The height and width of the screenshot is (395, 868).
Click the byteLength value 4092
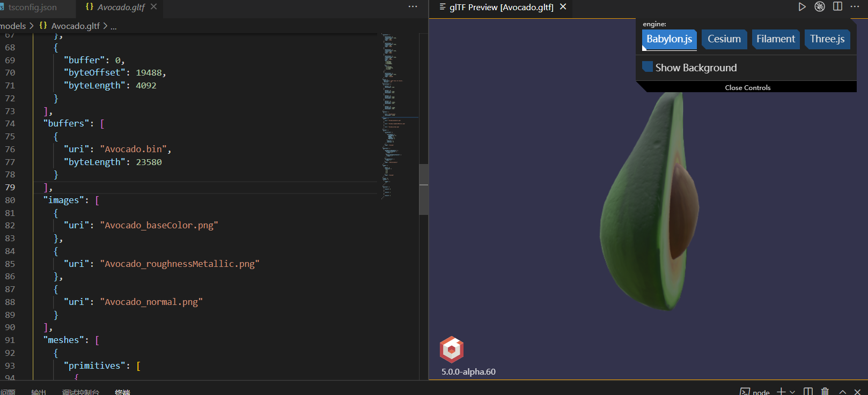point(146,85)
